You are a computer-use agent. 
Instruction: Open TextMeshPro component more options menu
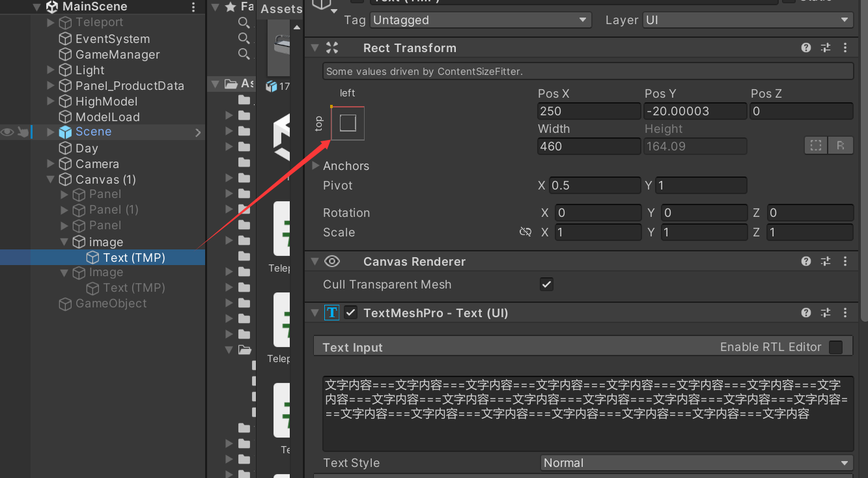pyautogui.click(x=845, y=313)
